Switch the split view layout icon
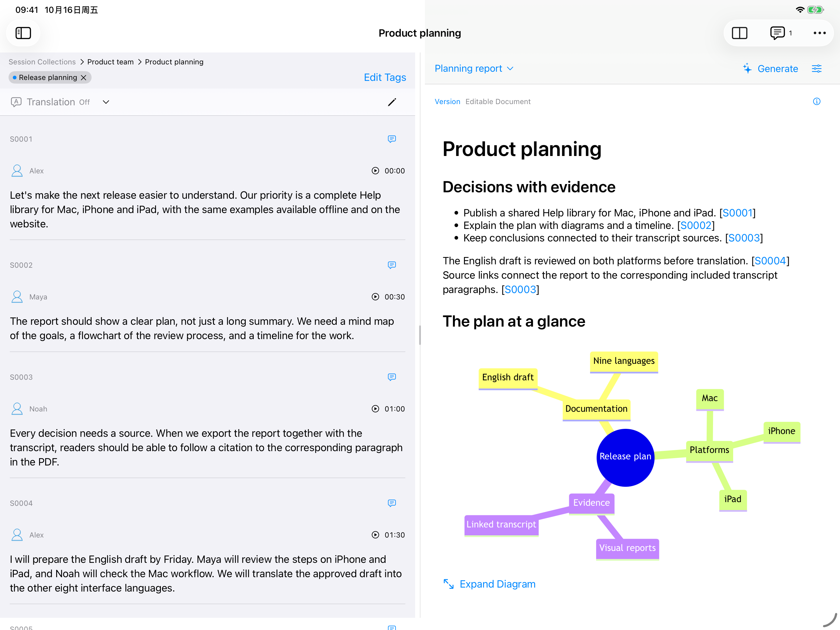Screen dimensions: 840x630 point(739,33)
